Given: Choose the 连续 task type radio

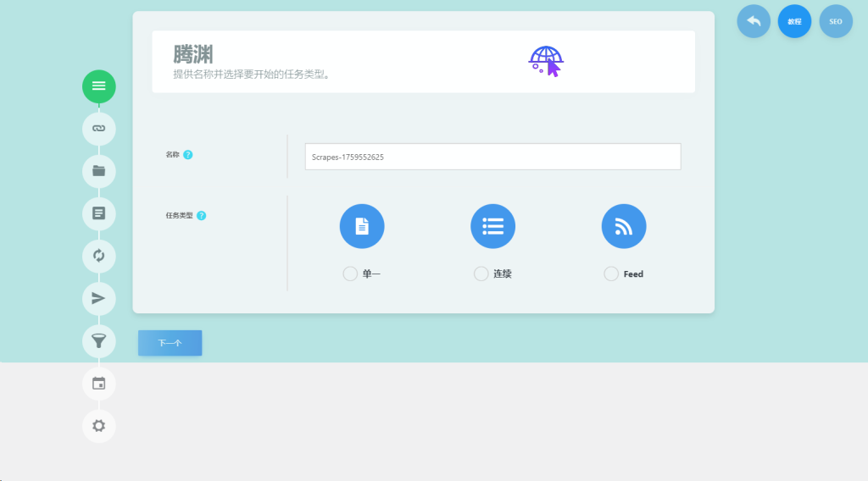Looking at the screenshot, I should (481, 274).
